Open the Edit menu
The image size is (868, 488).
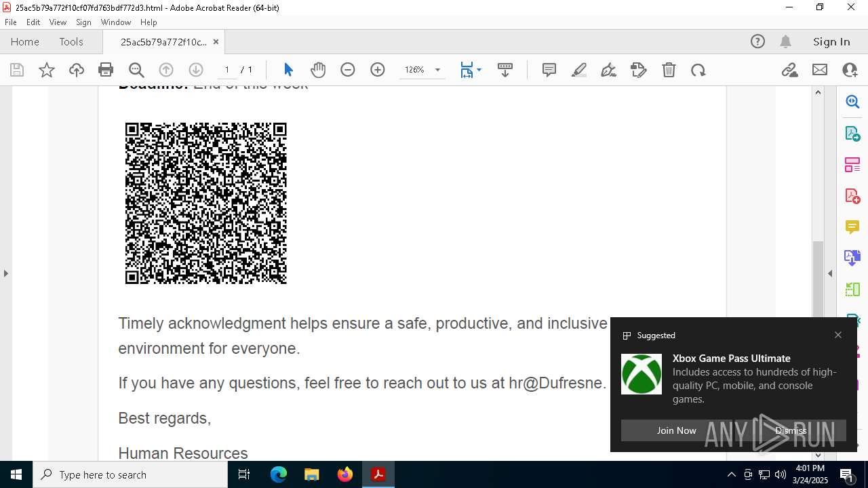coord(33,22)
